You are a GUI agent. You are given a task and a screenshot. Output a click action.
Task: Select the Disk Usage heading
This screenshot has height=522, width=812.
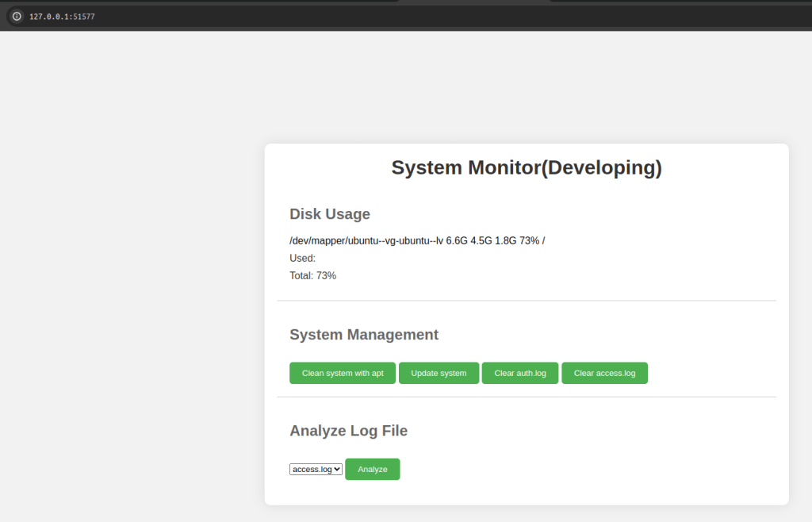330,214
